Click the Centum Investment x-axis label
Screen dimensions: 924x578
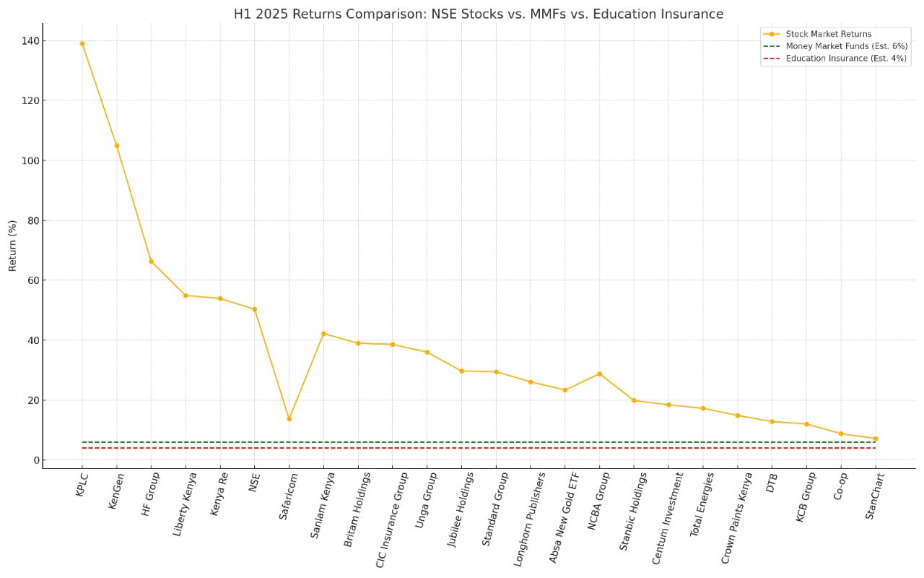666,518
